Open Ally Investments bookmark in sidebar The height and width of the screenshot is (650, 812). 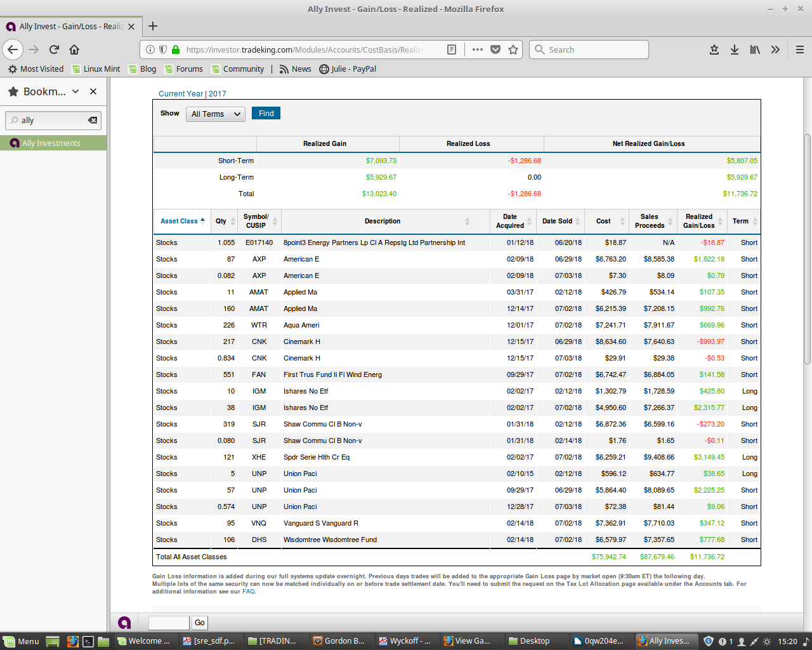pos(53,143)
